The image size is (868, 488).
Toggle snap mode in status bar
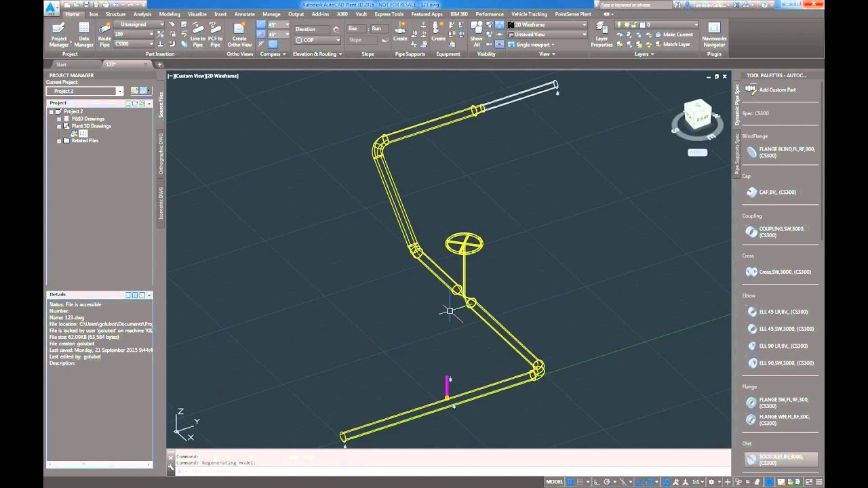click(x=579, y=482)
